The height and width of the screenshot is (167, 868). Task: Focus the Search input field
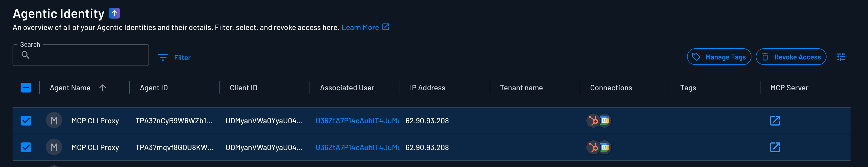pyautogui.click(x=86, y=55)
